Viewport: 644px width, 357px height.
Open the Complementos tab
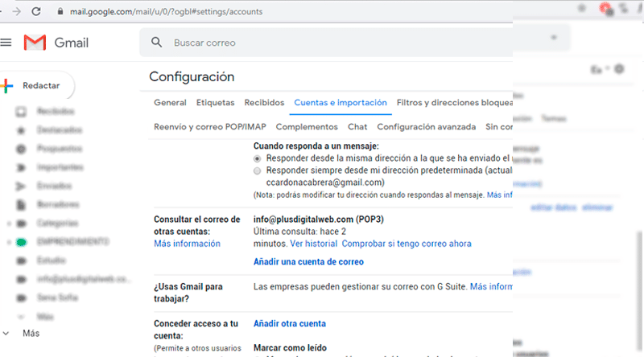coord(307,127)
